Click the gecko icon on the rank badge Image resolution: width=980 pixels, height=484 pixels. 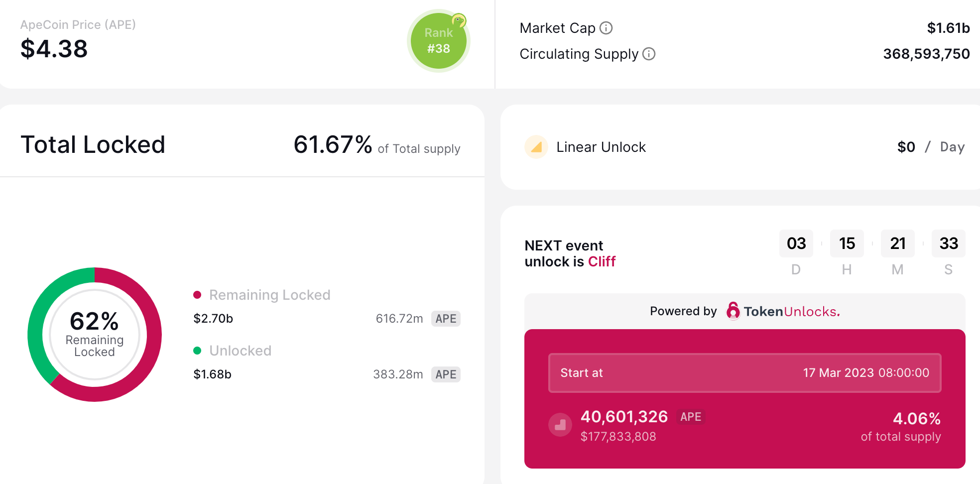pyautogui.click(x=459, y=20)
